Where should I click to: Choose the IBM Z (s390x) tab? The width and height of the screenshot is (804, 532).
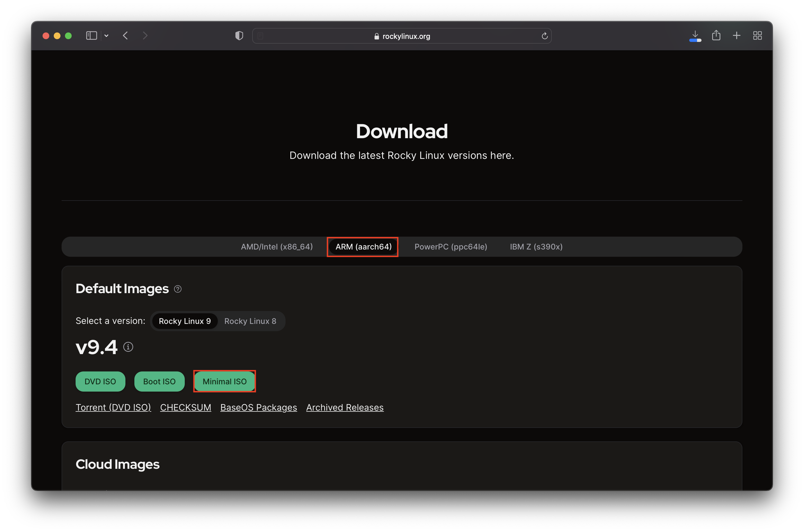click(536, 247)
